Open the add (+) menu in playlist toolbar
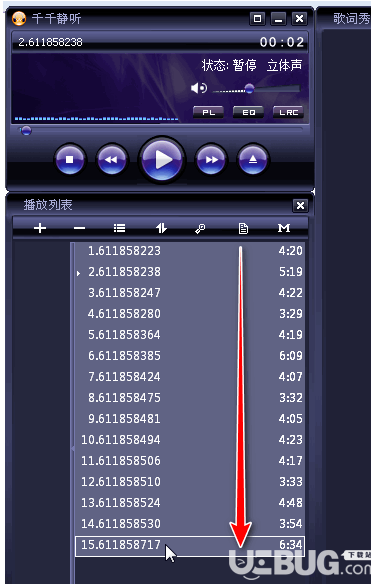The width and height of the screenshot is (378, 584). point(40,228)
